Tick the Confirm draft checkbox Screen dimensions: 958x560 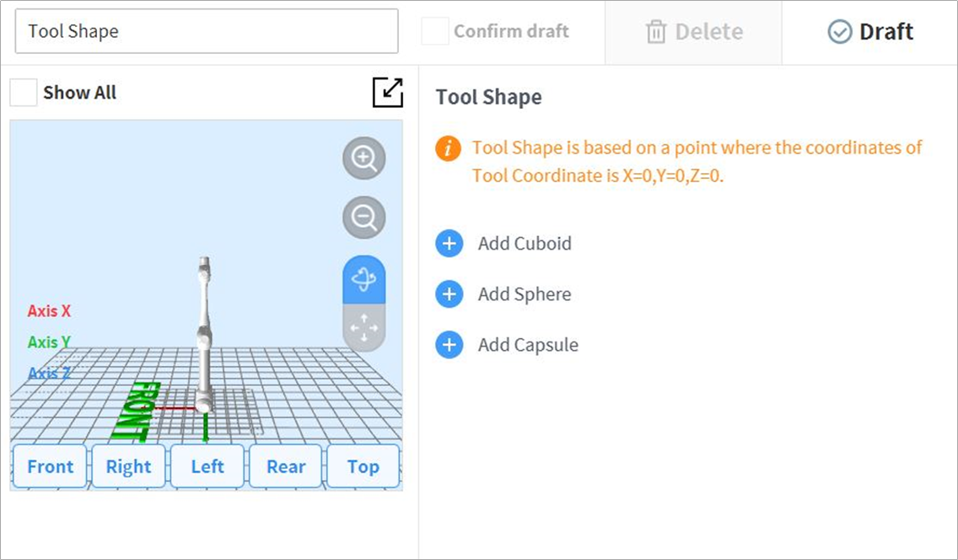[435, 32]
